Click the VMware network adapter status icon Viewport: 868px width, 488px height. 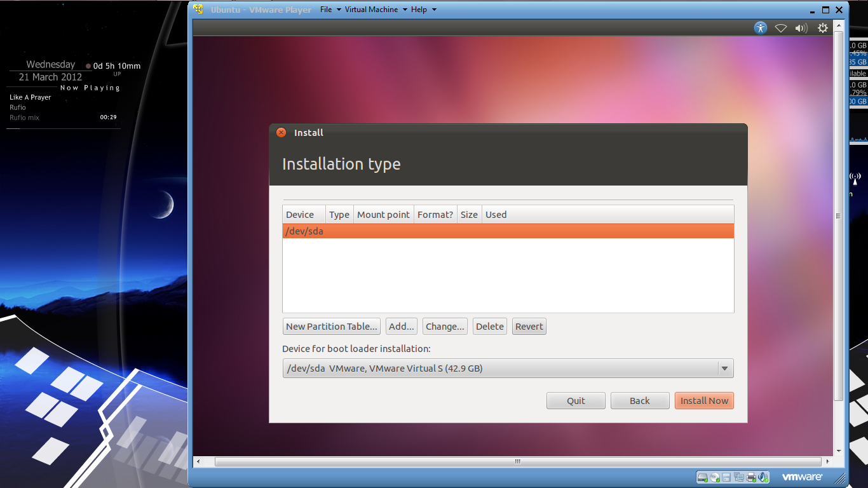click(739, 477)
